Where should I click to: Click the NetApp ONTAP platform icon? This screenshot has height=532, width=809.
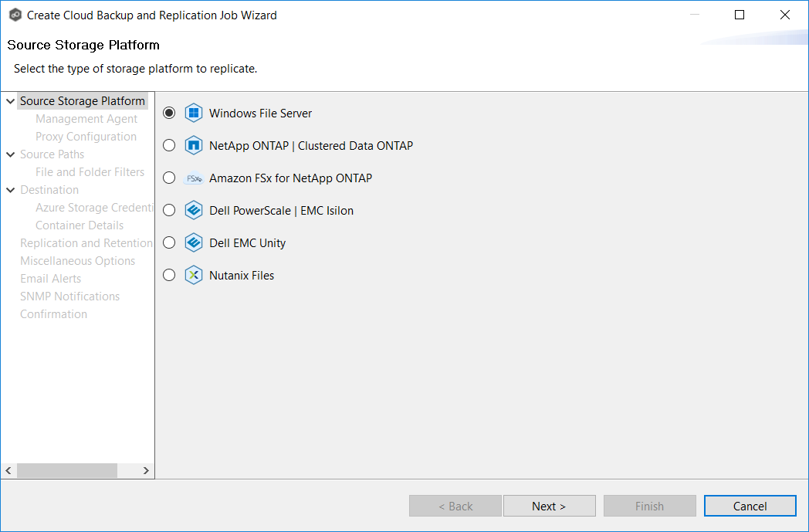click(x=194, y=145)
